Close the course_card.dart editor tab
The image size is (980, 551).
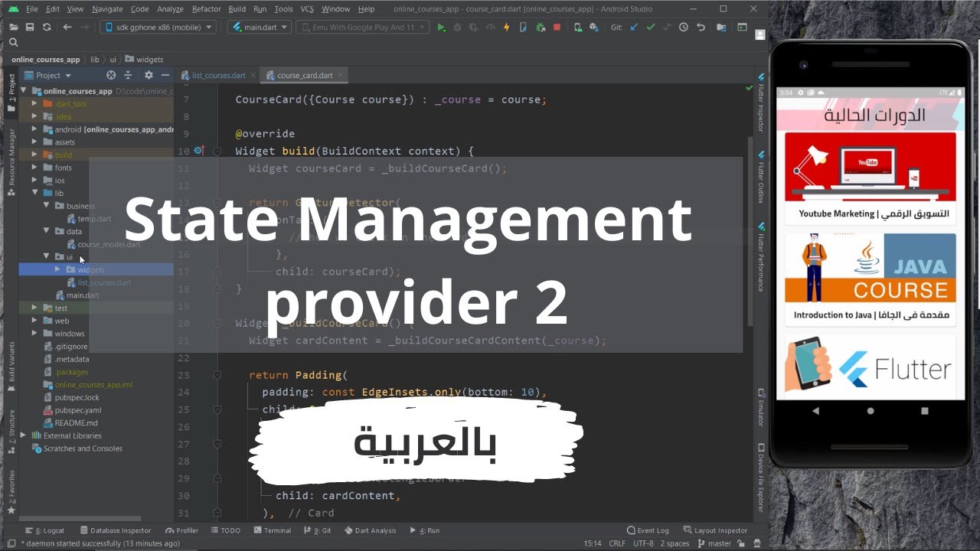341,75
